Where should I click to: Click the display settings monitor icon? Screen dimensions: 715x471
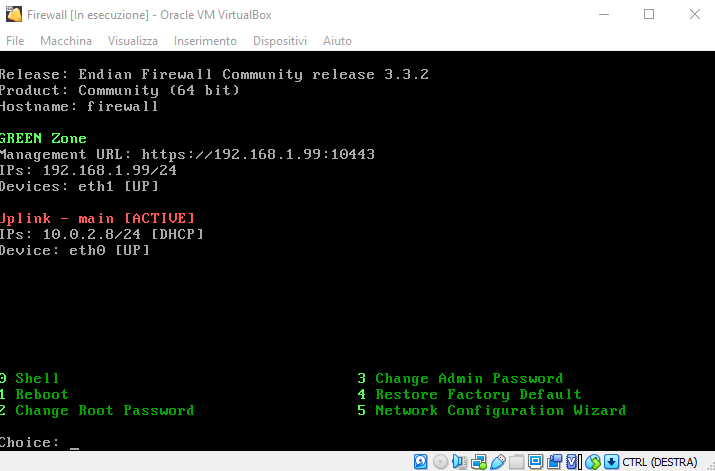click(x=535, y=462)
